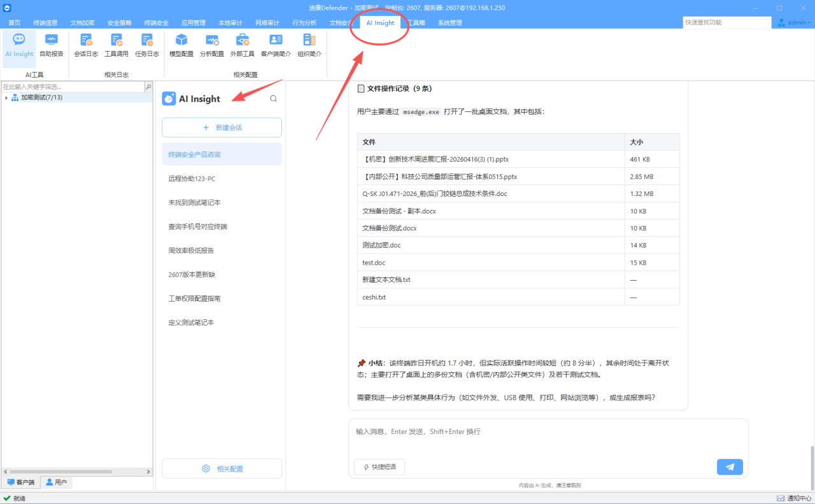This screenshot has width=815, height=504.
Task: Click table cell ceshi.txt
Action: pyautogui.click(x=491, y=297)
